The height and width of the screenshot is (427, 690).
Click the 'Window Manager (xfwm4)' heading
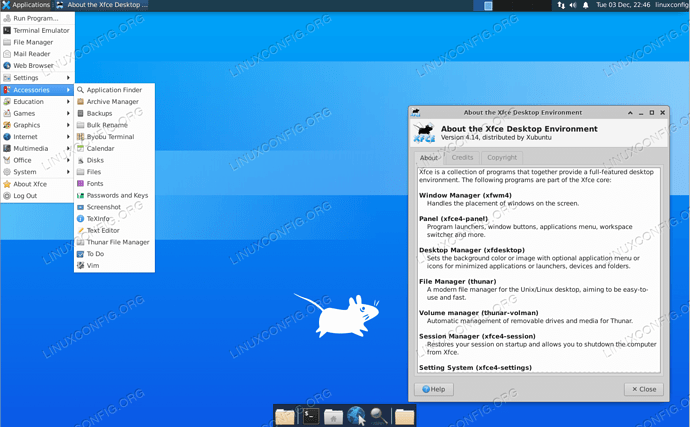(x=465, y=195)
